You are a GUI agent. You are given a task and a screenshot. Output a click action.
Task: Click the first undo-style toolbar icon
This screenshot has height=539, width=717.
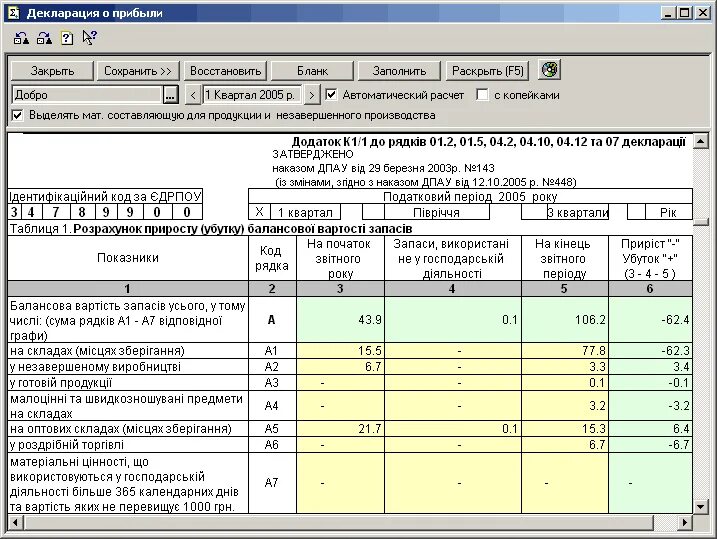[21, 38]
